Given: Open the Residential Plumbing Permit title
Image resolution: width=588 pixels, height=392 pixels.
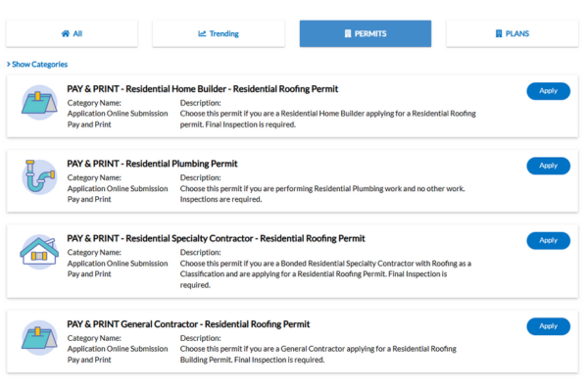Looking at the screenshot, I should tap(152, 164).
